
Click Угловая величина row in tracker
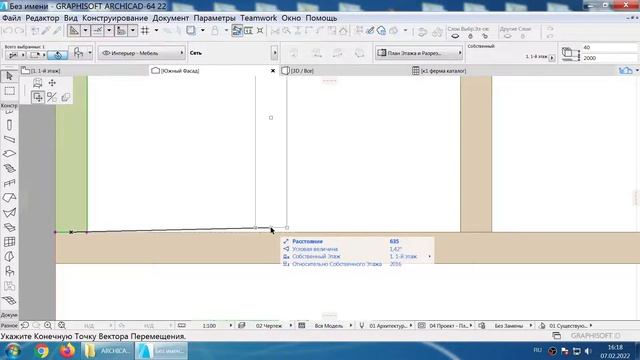point(357,249)
